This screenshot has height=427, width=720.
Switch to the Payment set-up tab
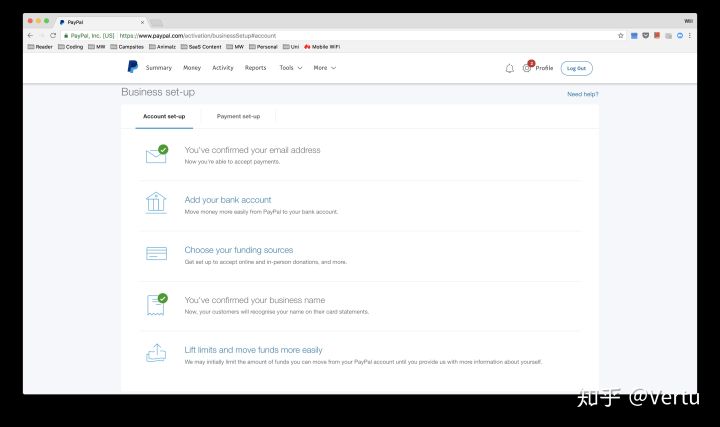[x=238, y=117]
